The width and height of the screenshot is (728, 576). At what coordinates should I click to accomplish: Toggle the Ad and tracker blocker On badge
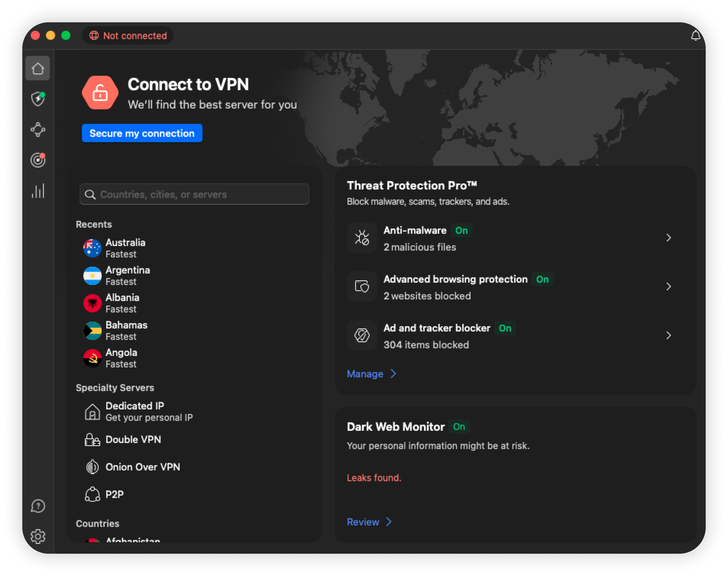[504, 328]
